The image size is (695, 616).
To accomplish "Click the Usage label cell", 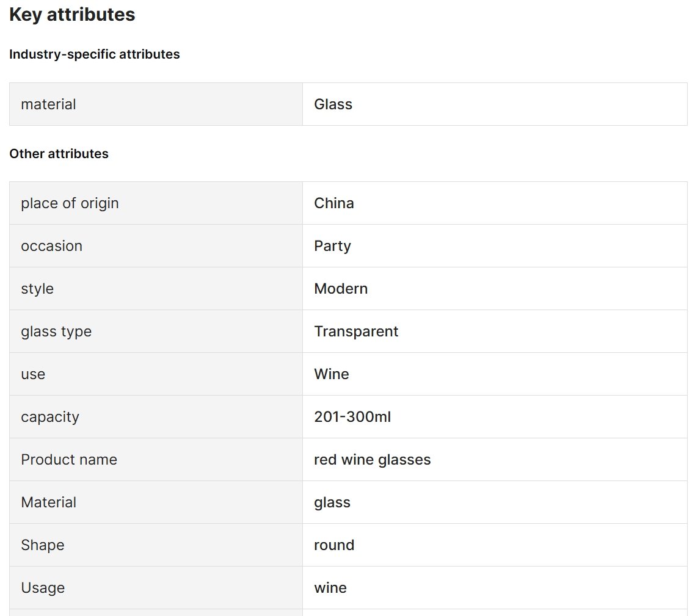I will 156,588.
